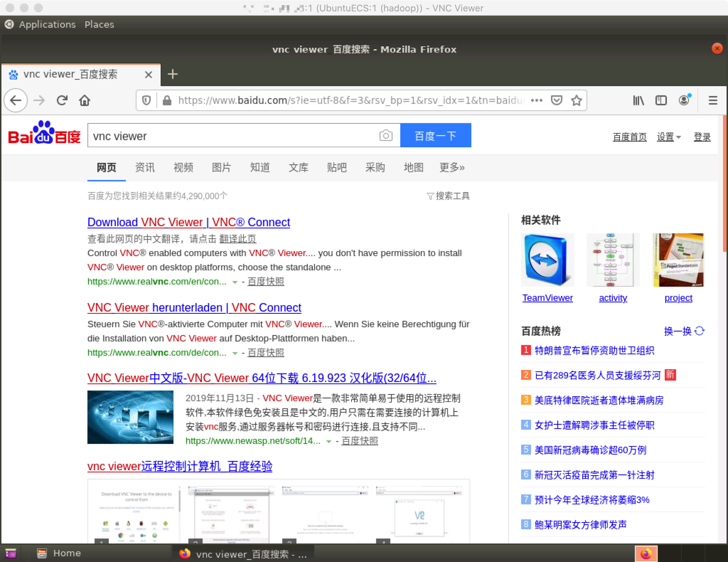Screen dimensions: 728x562
Task: Click the page vertical scrollbar thumb
Action: tap(725, 184)
